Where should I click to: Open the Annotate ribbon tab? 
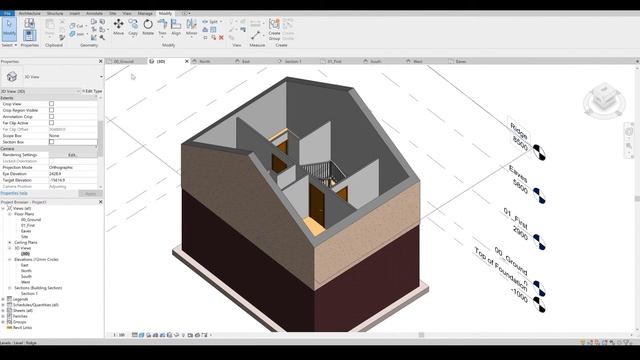tap(94, 13)
